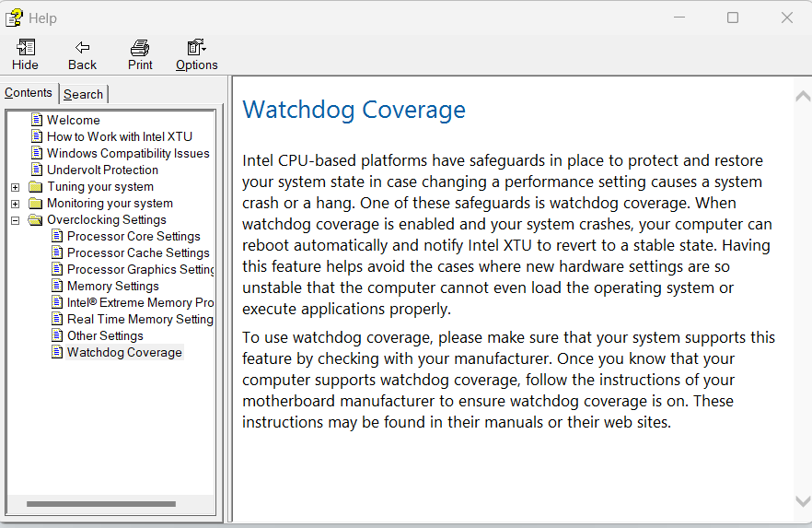Open Intel Extreme Memory Profile topic
This screenshot has width=812, height=528.
point(140,302)
